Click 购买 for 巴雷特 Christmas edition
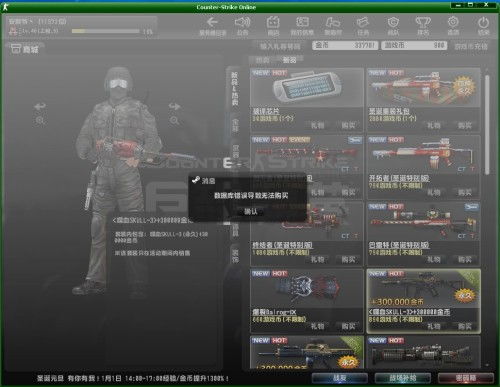 pos(465,259)
